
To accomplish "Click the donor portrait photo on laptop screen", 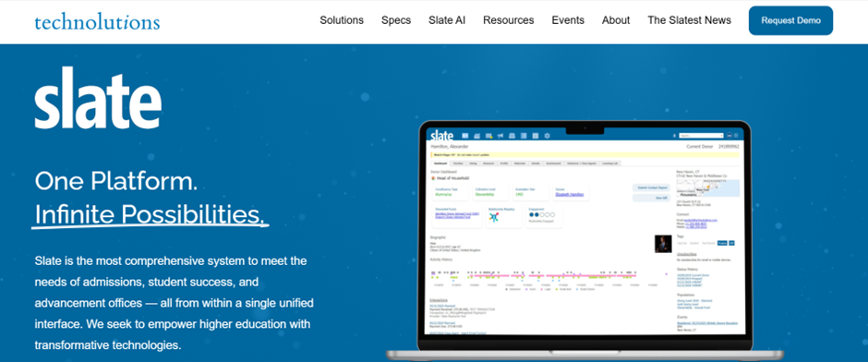I will point(663,244).
